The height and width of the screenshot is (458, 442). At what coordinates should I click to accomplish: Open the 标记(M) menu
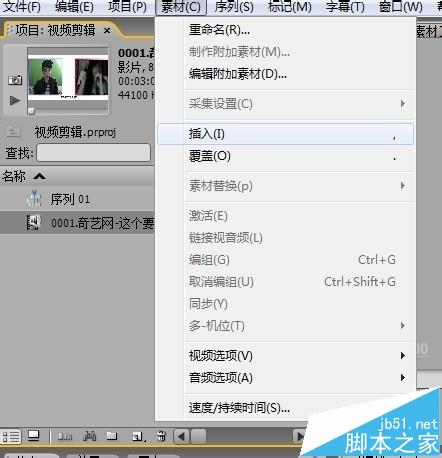pos(290,7)
